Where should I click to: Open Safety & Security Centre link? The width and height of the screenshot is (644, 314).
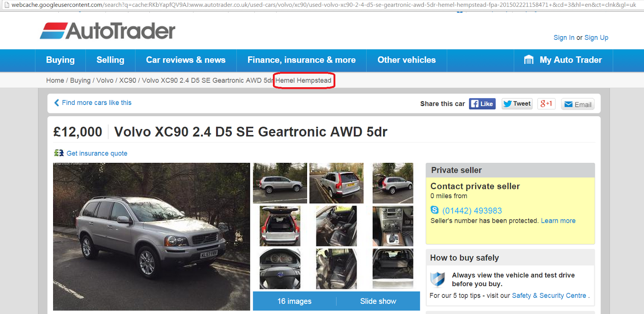[549, 296]
